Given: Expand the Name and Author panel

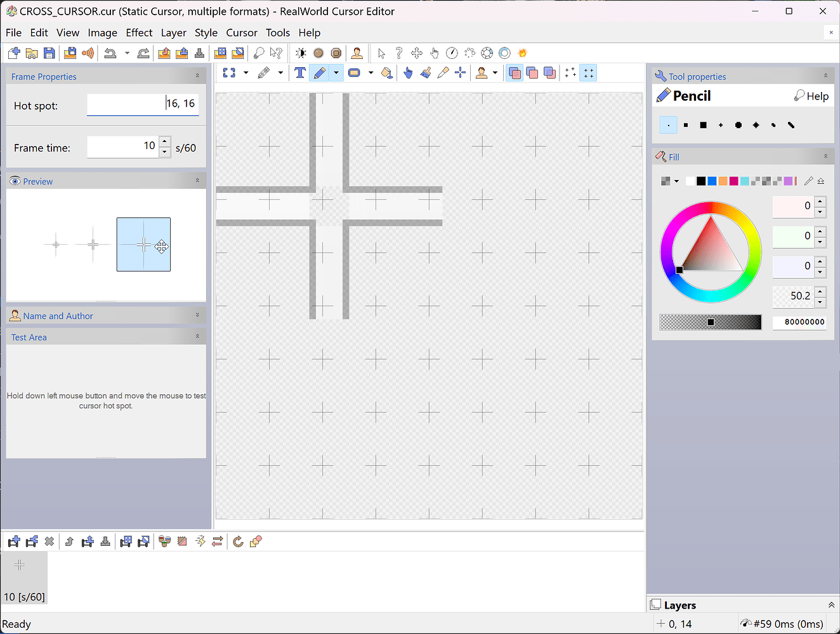Looking at the screenshot, I should [197, 315].
